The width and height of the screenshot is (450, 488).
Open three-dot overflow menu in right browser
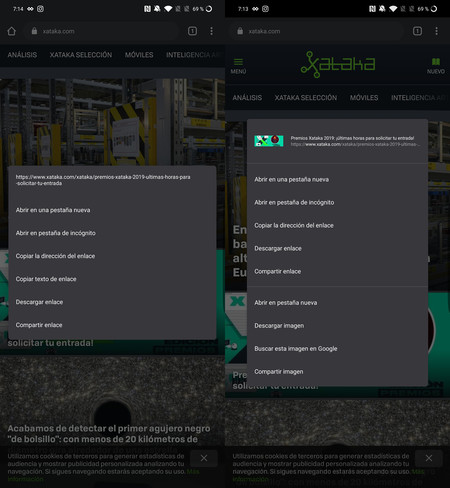[436, 31]
